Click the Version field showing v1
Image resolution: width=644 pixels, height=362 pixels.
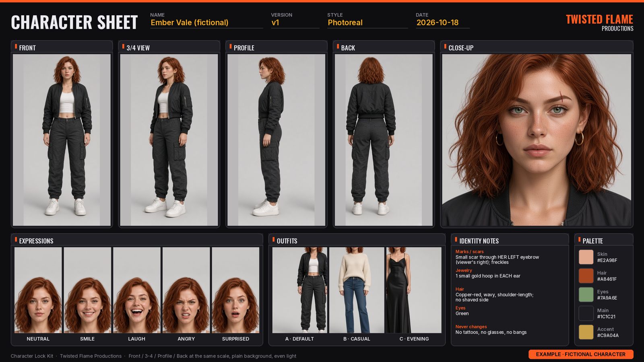(295, 23)
